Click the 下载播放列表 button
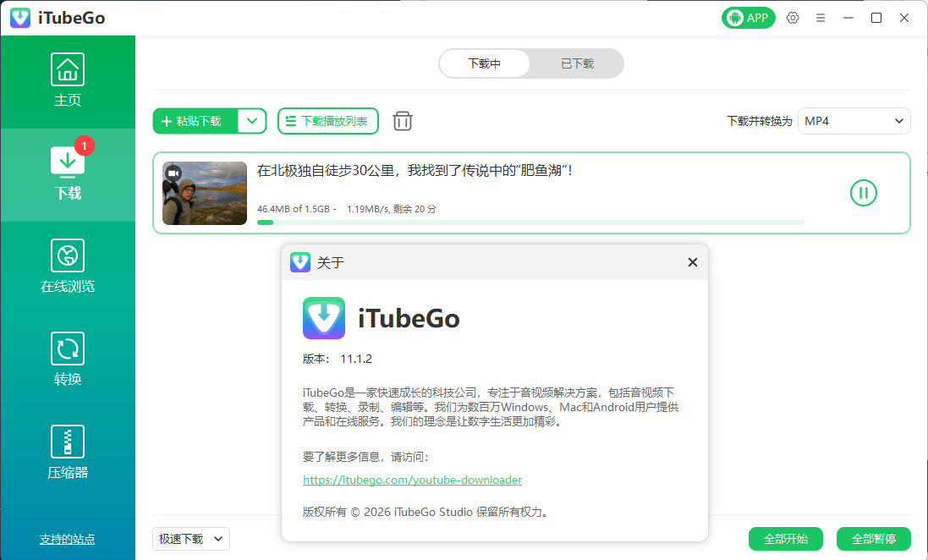Screen dimensions: 928x560 coord(328,121)
